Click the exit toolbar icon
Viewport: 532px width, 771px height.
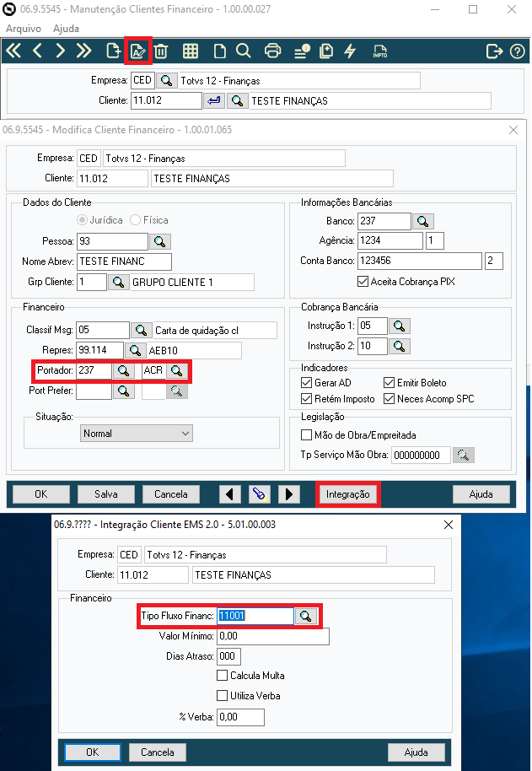tap(494, 51)
